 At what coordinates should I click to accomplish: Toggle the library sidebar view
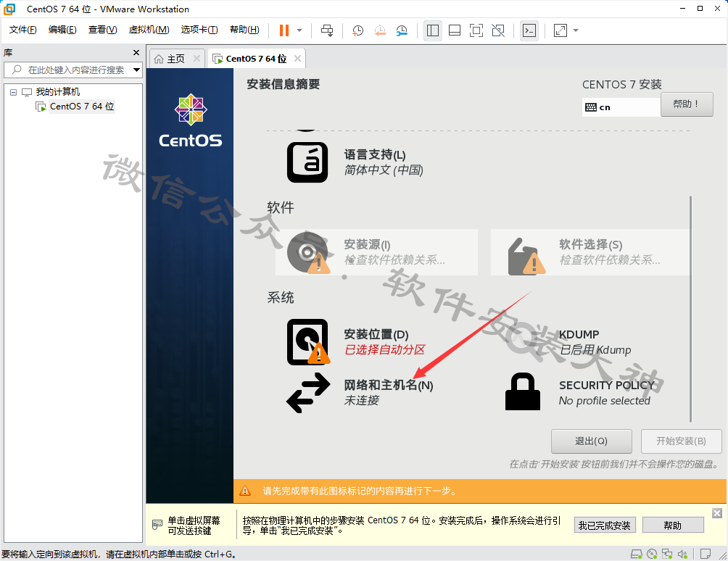(433, 30)
